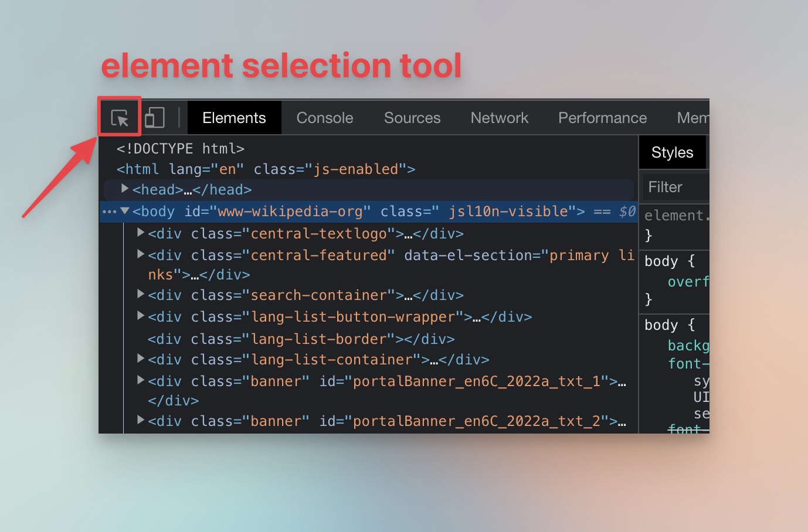Screen dimensions: 808x532
Task: Expand the central-featured div
Action: tap(141, 254)
